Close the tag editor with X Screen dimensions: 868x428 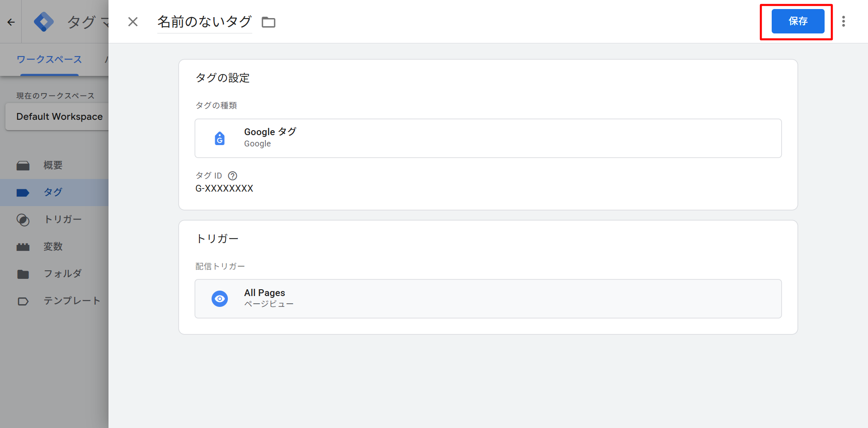[132, 22]
